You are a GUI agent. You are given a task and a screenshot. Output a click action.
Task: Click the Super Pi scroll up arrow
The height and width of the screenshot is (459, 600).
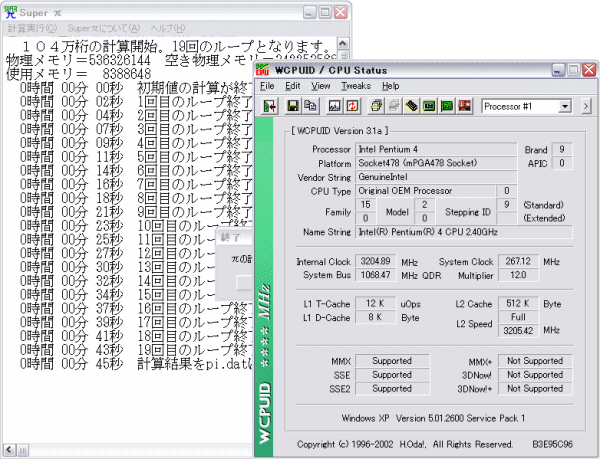pyautogui.click(x=342, y=43)
